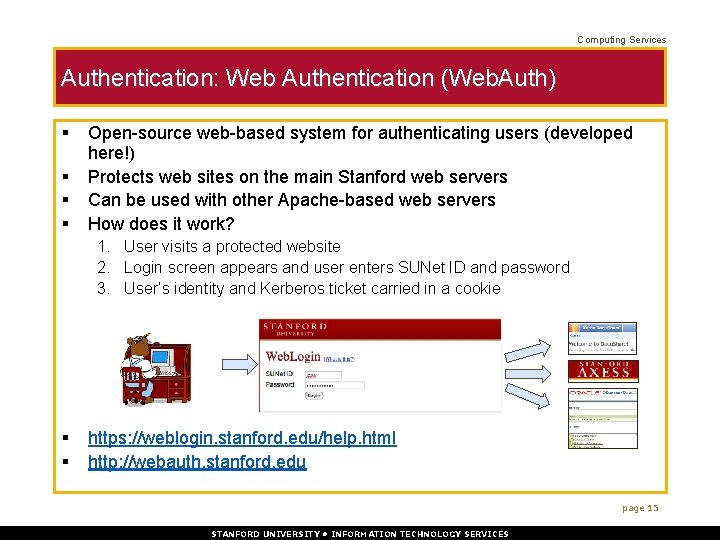Image resolution: width=720 pixels, height=540 pixels.
Task: Click the SUNet ID input field
Action: tap(323, 375)
